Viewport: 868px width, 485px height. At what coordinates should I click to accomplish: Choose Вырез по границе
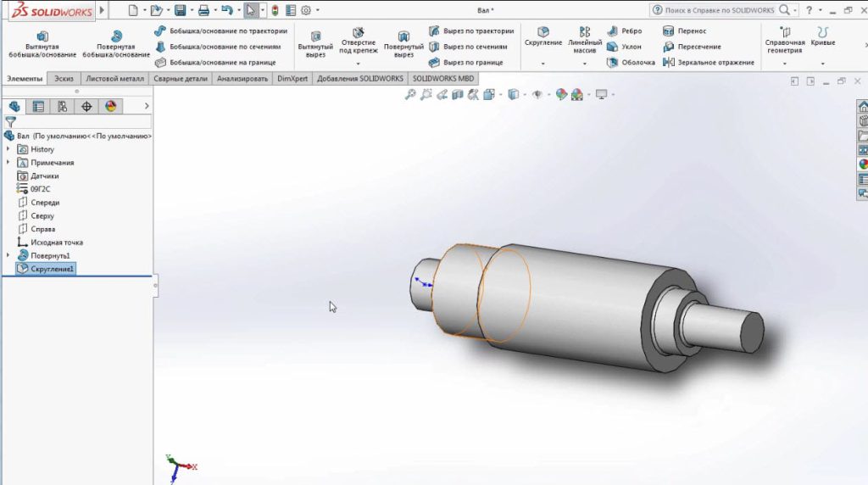pyautogui.click(x=466, y=62)
